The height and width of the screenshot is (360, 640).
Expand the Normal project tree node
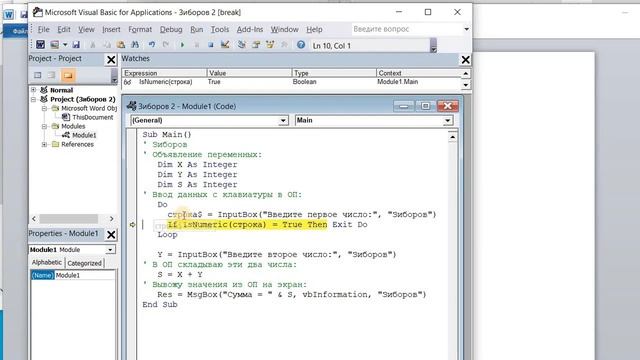click(x=34, y=90)
